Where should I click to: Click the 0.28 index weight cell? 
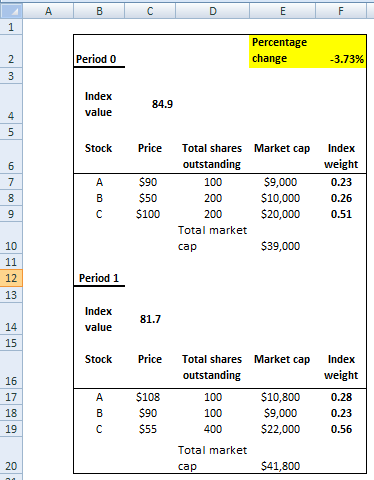click(x=341, y=397)
